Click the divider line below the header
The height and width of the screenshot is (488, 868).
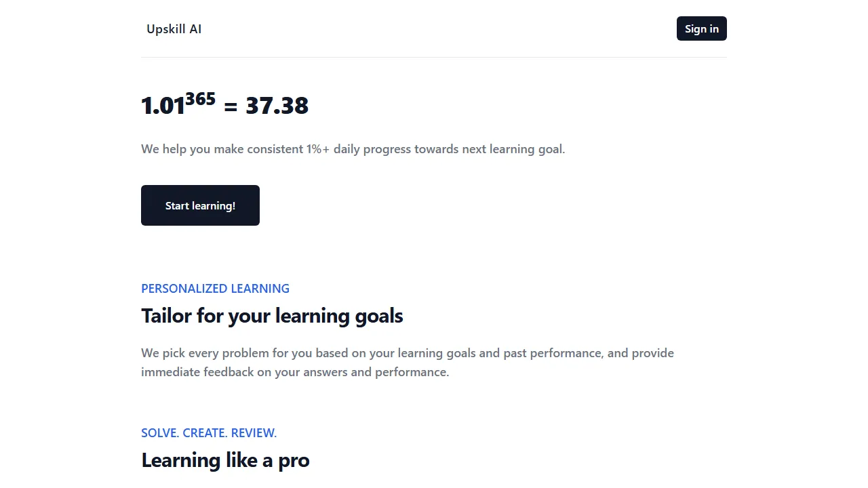[434, 58]
